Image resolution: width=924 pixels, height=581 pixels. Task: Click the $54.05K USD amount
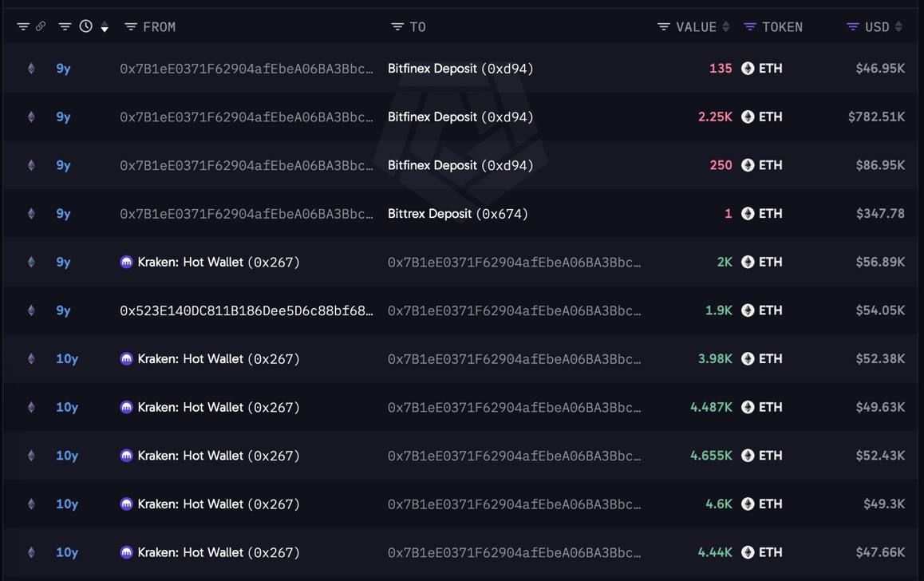(880, 310)
